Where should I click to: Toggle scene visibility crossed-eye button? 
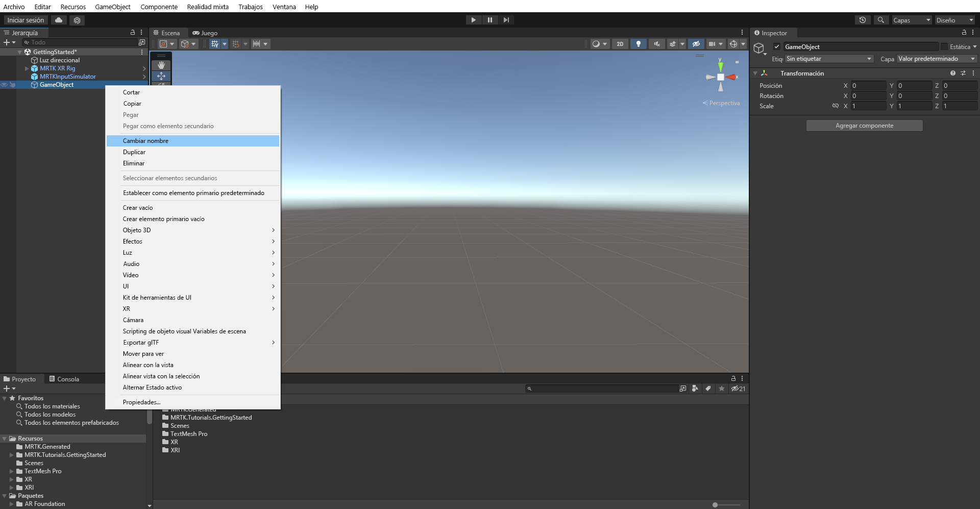pos(696,44)
